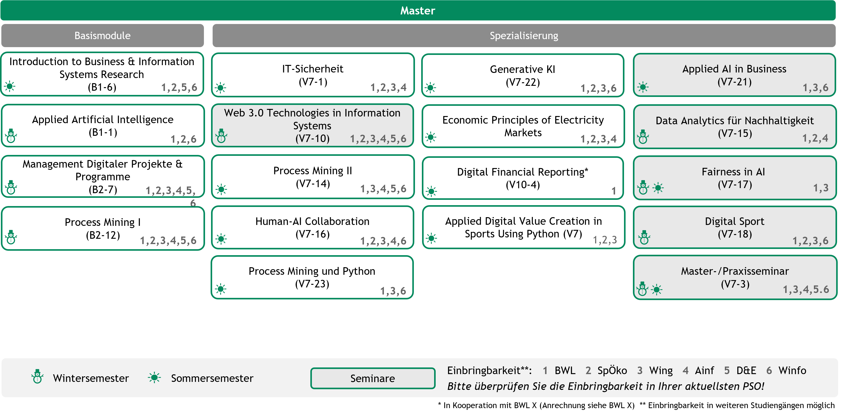
Task: Select the Basismodule section header
Action: [102, 36]
